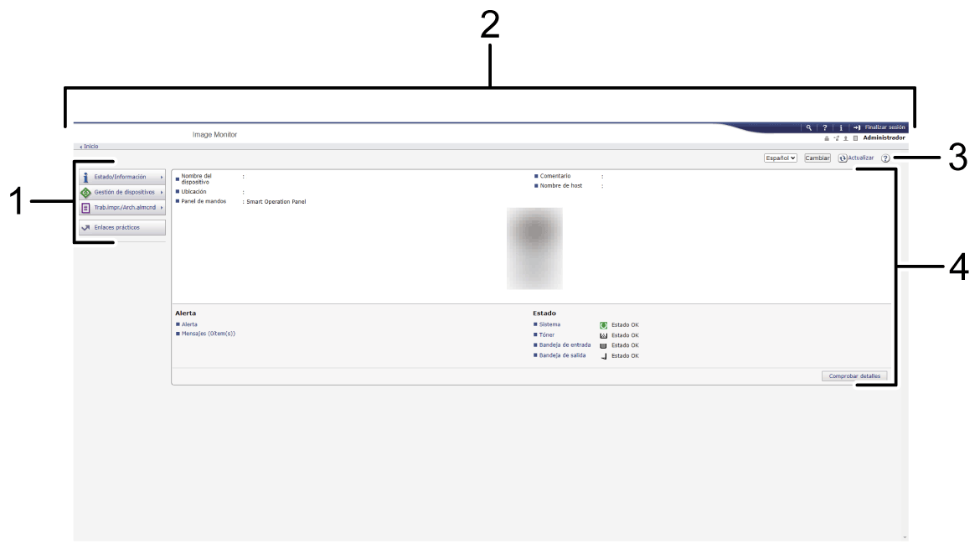Click the information 'i' icon in header
980x554 pixels.
tap(841, 127)
